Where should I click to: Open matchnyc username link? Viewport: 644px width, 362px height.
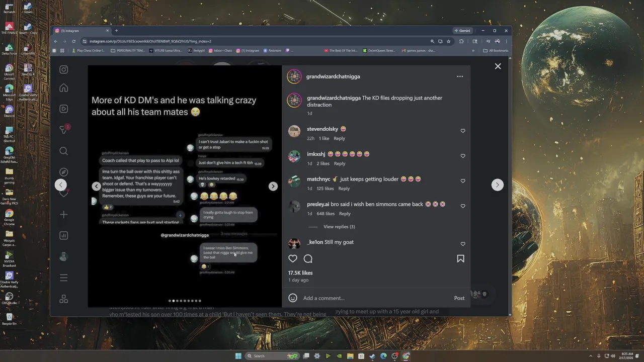(x=318, y=179)
